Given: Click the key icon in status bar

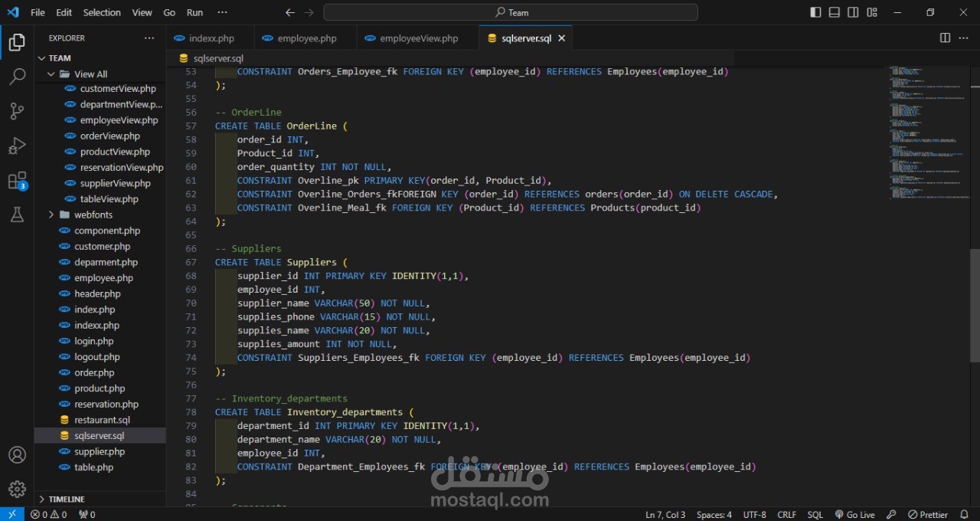Looking at the screenshot, I should click(x=891, y=514).
